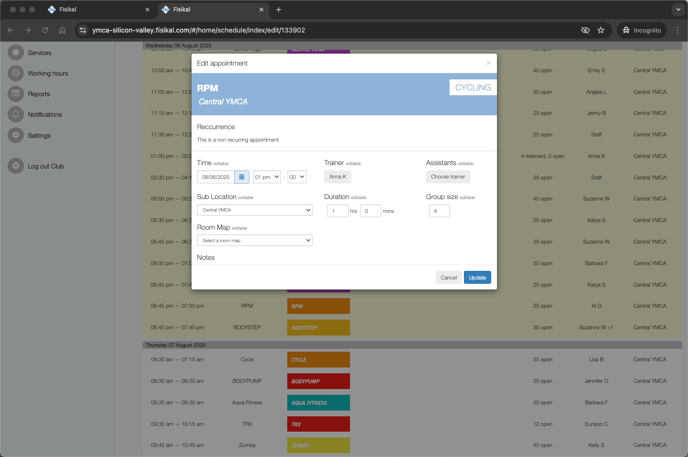Click the Duration minutes field
The height and width of the screenshot is (457, 688).
pyautogui.click(x=370, y=211)
